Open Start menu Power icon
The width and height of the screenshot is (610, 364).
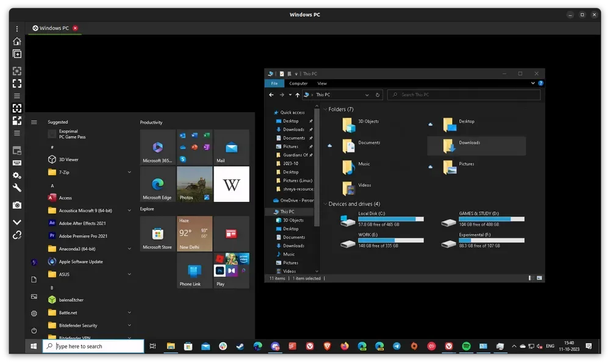click(34, 330)
